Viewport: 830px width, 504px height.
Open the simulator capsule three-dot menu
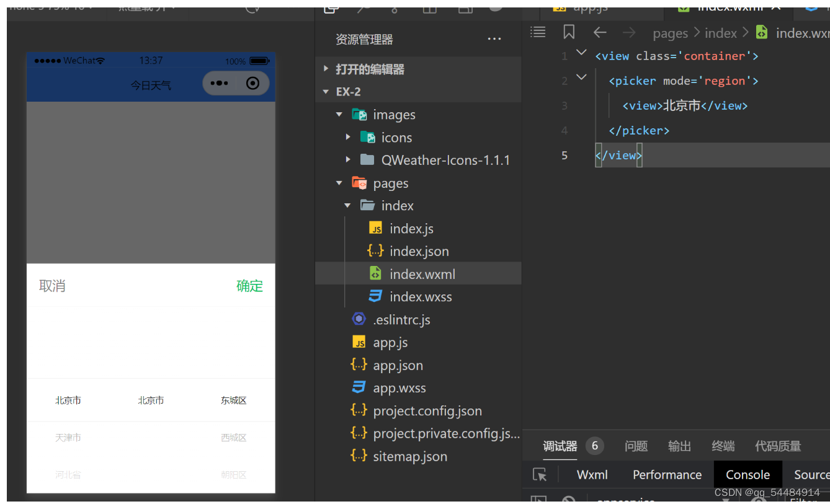tap(219, 83)
